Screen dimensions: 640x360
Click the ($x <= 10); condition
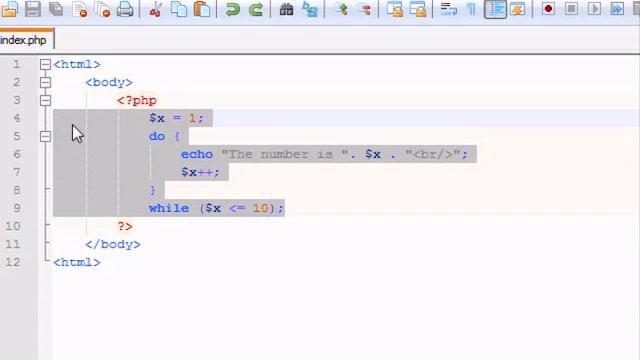click(x=241, y=208)
